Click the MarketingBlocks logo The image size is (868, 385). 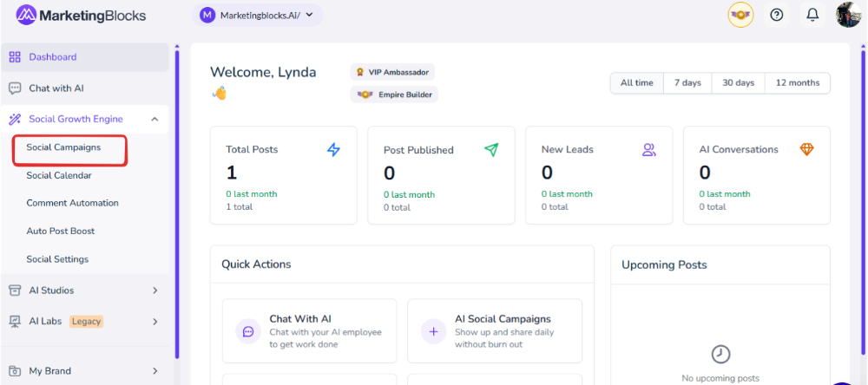81,15
